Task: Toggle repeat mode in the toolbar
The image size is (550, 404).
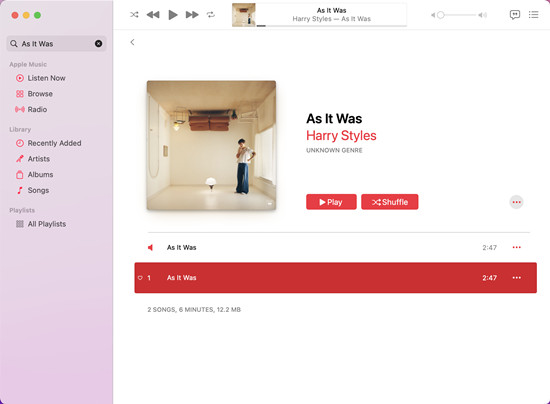Action: pos(210,15)
